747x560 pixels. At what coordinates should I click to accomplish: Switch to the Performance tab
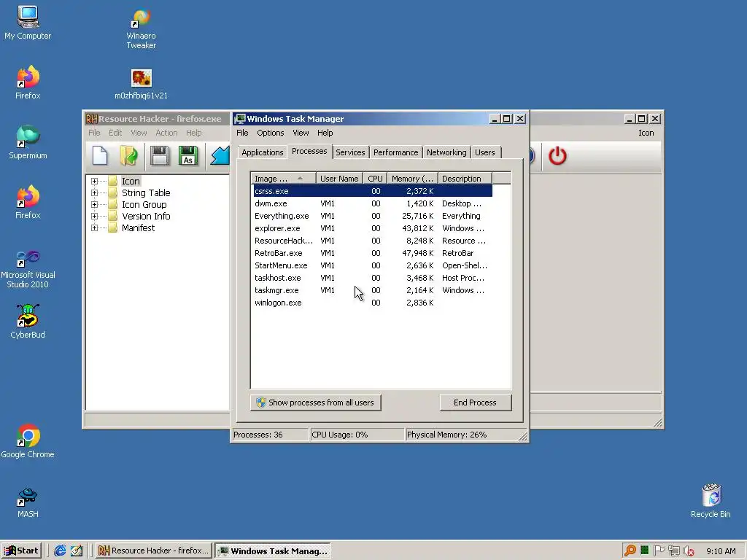[x=395, y=152]
